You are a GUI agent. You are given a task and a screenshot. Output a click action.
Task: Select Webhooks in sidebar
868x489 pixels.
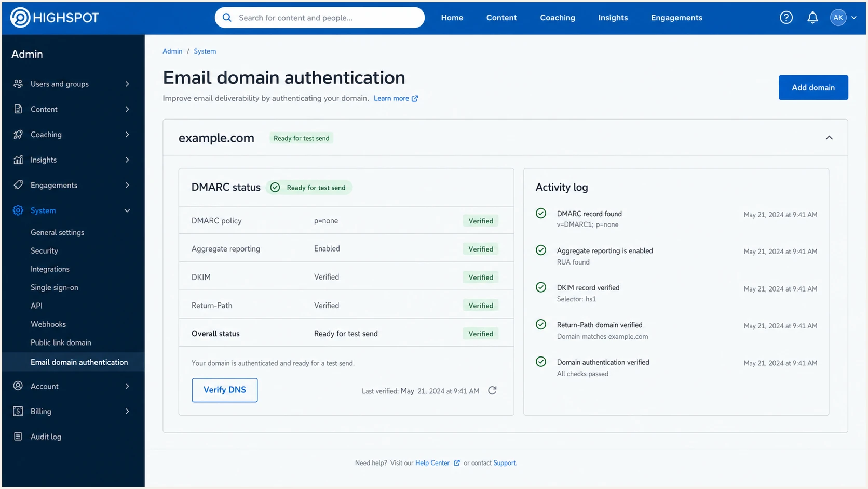(x=48, y=324)
